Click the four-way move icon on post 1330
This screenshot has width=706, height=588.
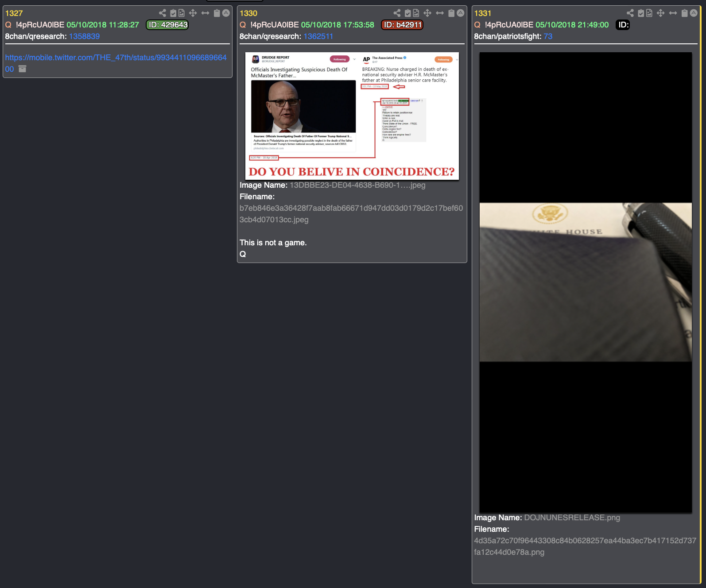[427, 13]
